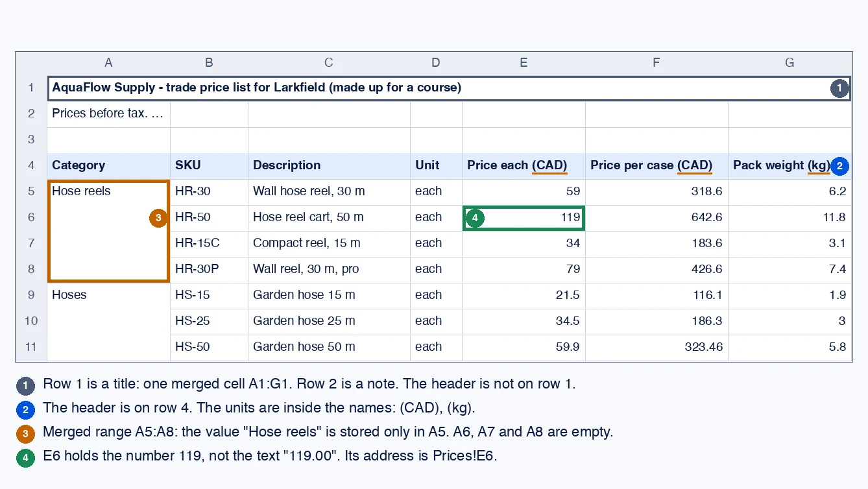868x489 pixels.
Task: Click the 'Price each (CAD)' header cell
Action: click(x=524, y=166)
